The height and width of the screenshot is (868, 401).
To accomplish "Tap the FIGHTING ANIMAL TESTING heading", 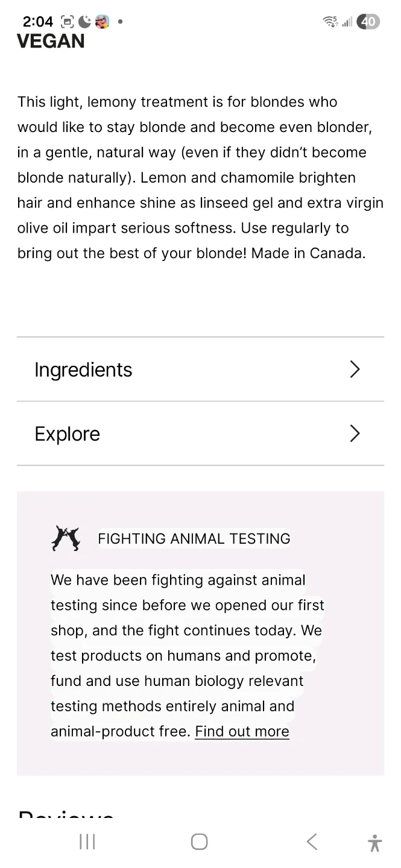I will [194, 538].
